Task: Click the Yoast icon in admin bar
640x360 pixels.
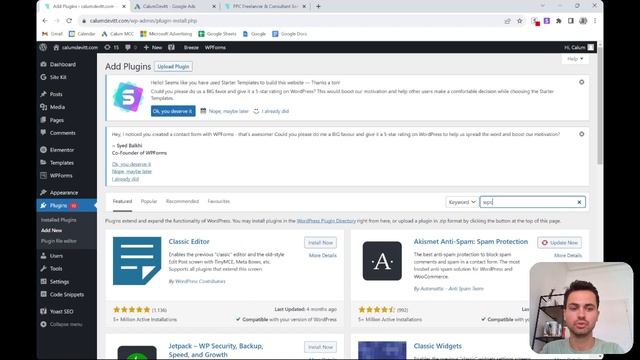Action: click(x=171, y=47)
